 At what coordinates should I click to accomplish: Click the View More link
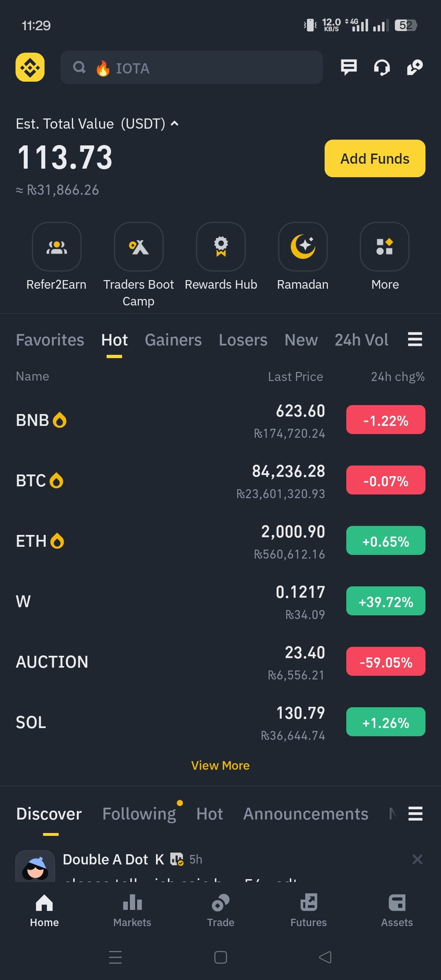click(x=220, y=765)
